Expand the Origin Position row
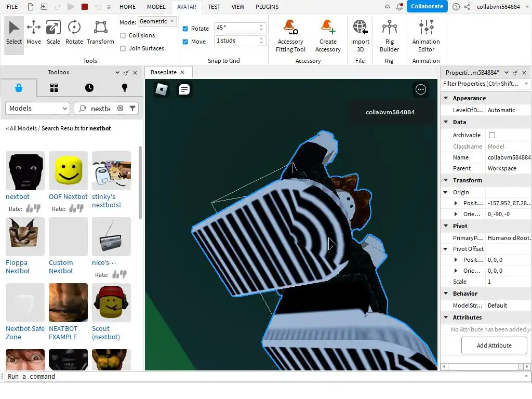 (x=456, y=203)
